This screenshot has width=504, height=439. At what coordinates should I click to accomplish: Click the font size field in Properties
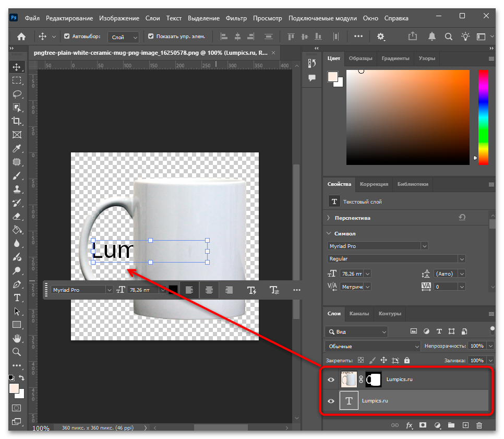pyautogui.click(x=352, y=274)
